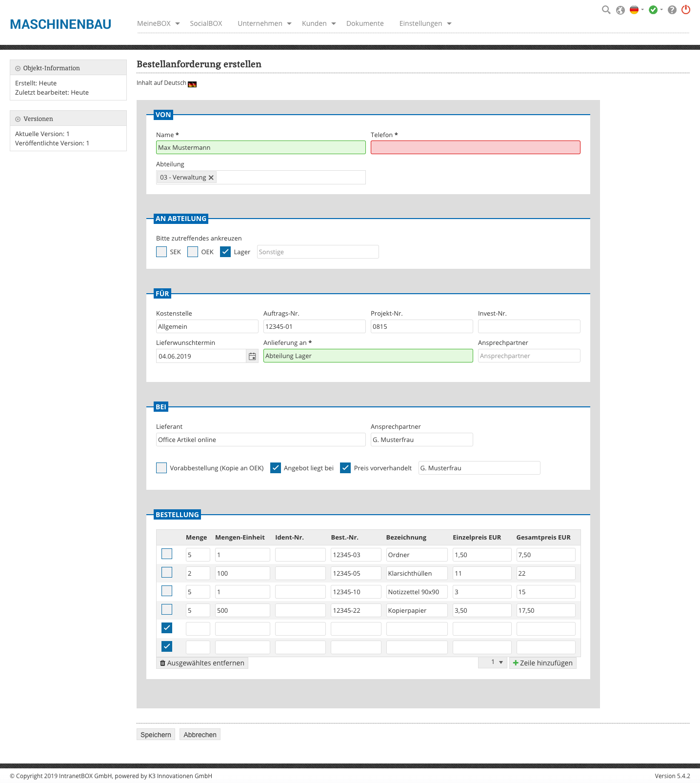Open the calendar date picker icon
Viewport: 700px width, 783px height.
(252, 356)
